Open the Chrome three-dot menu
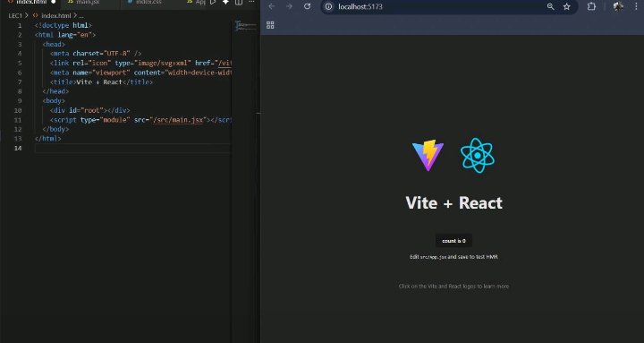Viewport: 644px width, 343px height. (x=636, y=6)
